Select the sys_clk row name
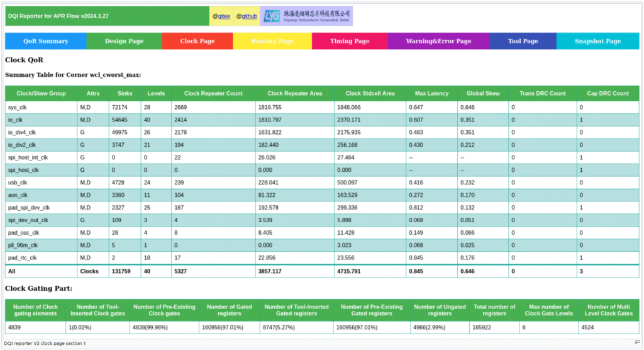This screenshot has height=350, width=644. point(17,108)
